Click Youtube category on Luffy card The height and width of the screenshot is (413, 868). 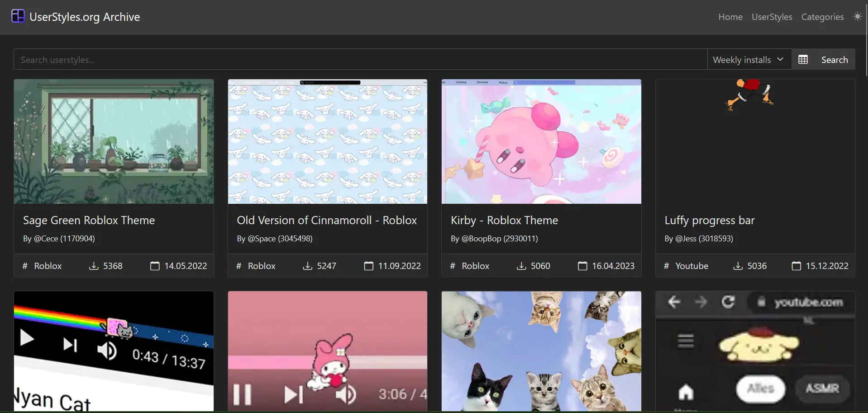pyautogui.click(x=692, y=266)
